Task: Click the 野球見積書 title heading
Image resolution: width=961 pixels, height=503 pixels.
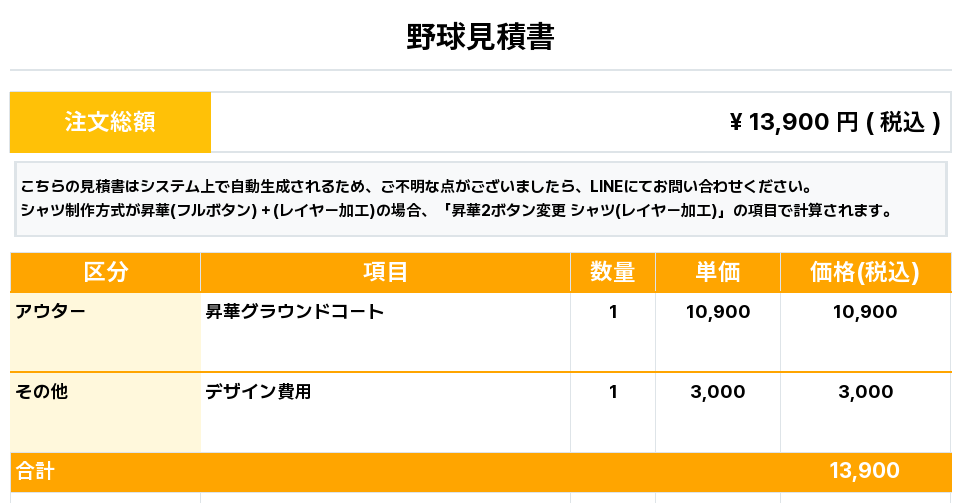Action: pyautogui.click(x=480, y=37)
